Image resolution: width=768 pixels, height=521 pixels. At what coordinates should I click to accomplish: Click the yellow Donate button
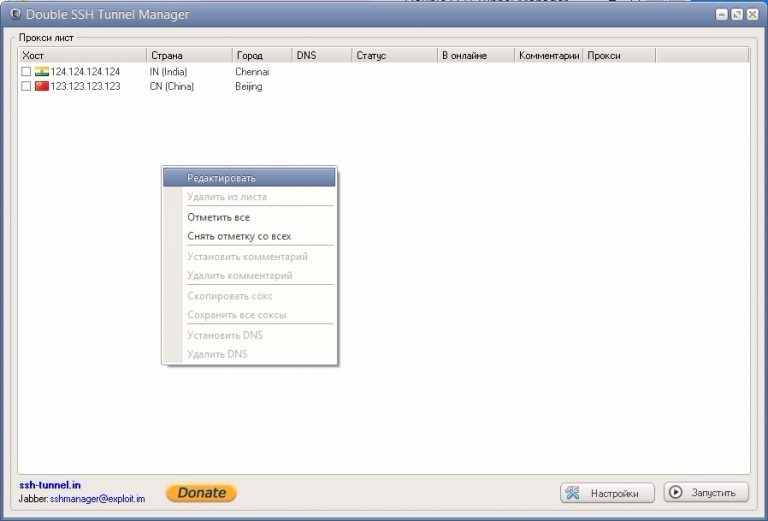click(x=201, y=493)
